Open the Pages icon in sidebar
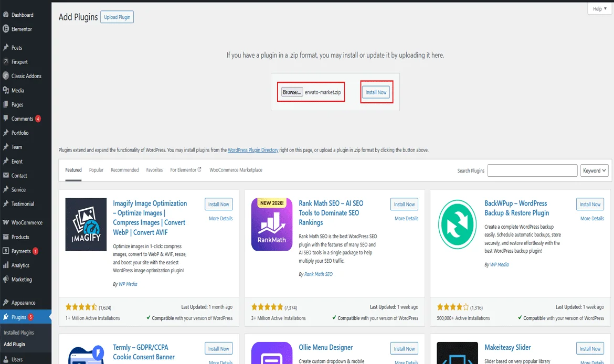 click(x=6, y=104)
